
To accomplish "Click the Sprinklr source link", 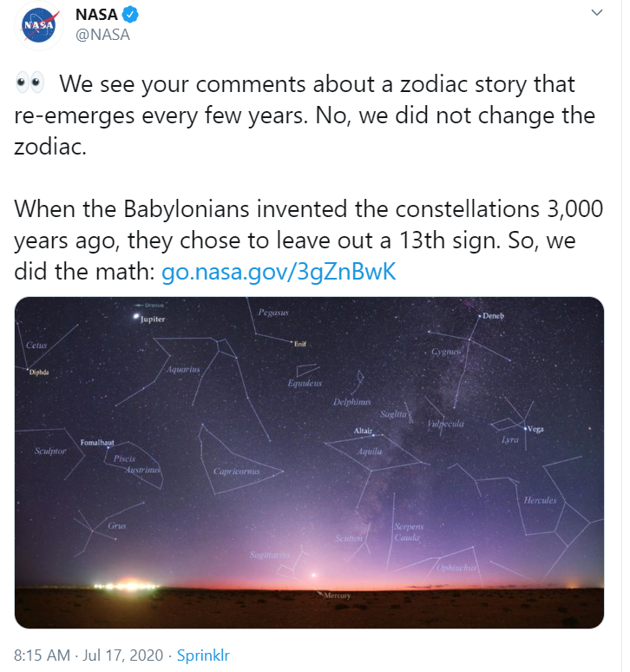I will coord(203,656).
